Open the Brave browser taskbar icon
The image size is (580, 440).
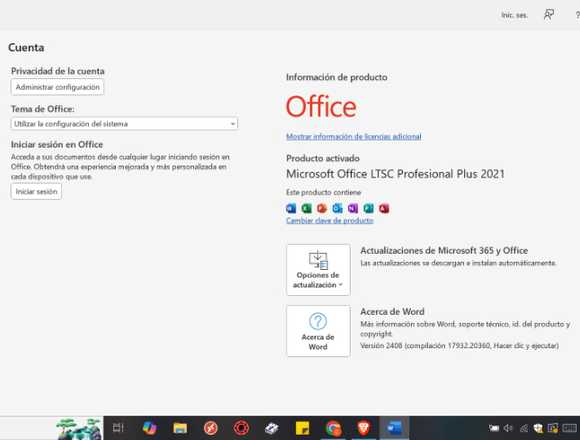364,428
